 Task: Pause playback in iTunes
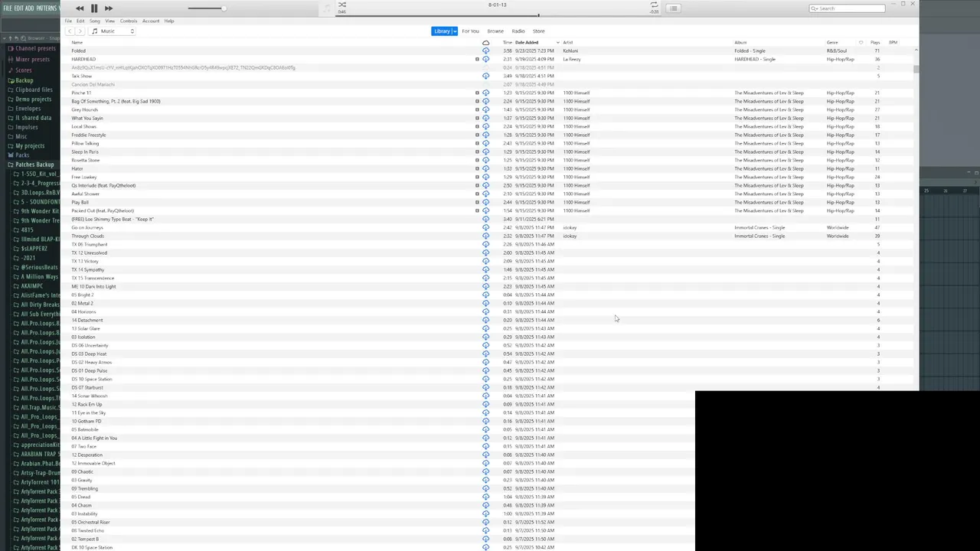click(94, 8)
